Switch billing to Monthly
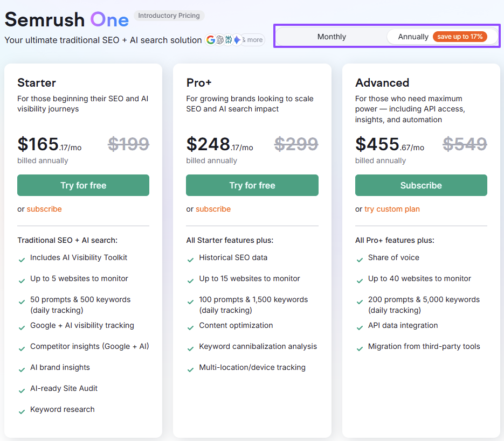Screen dimensions: 504x441 pos(331,37)
